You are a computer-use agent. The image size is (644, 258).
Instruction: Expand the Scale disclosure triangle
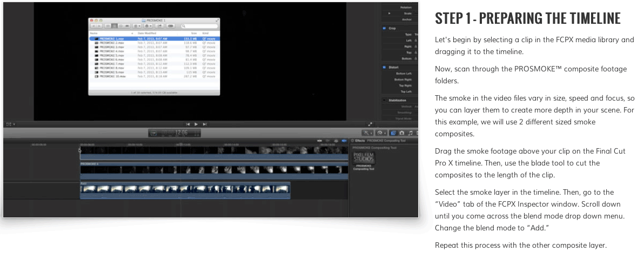390,14
